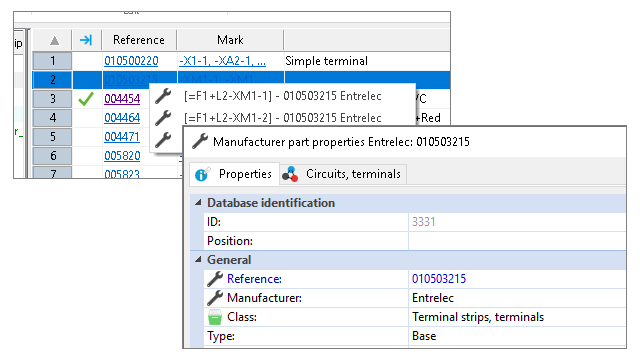Click wrench icon beside =F1+L2-XM1-1 entry

tap(163, 96)
